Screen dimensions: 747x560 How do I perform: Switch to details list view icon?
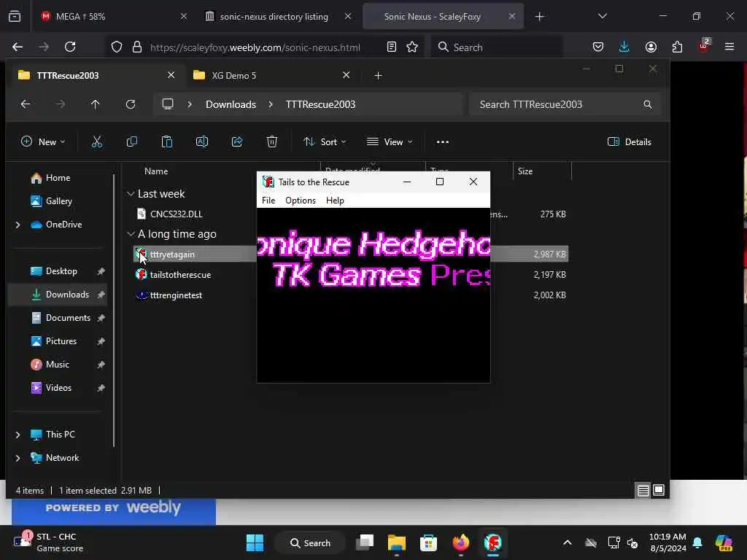click(x=643, y=491)
